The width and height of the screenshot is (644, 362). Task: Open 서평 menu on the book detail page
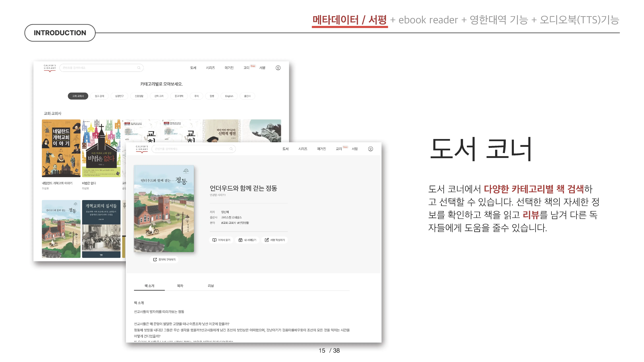pyautogui.click(x=354, y=149)
